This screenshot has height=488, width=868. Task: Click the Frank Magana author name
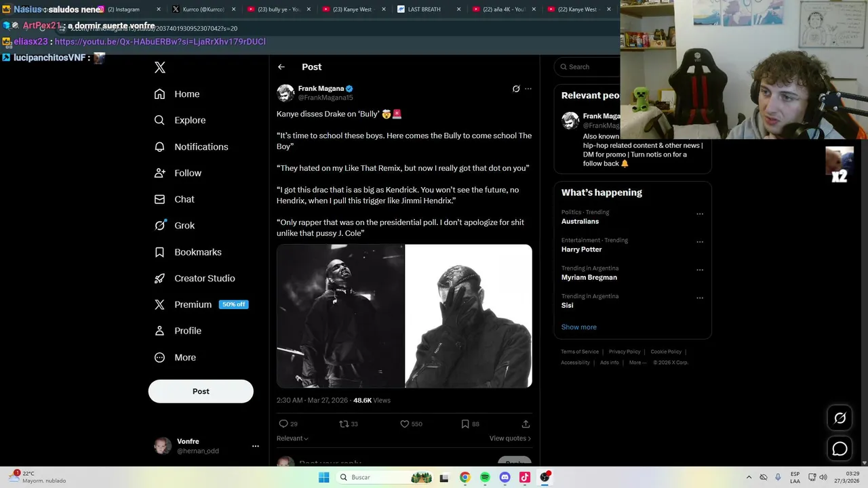[321, 89]
